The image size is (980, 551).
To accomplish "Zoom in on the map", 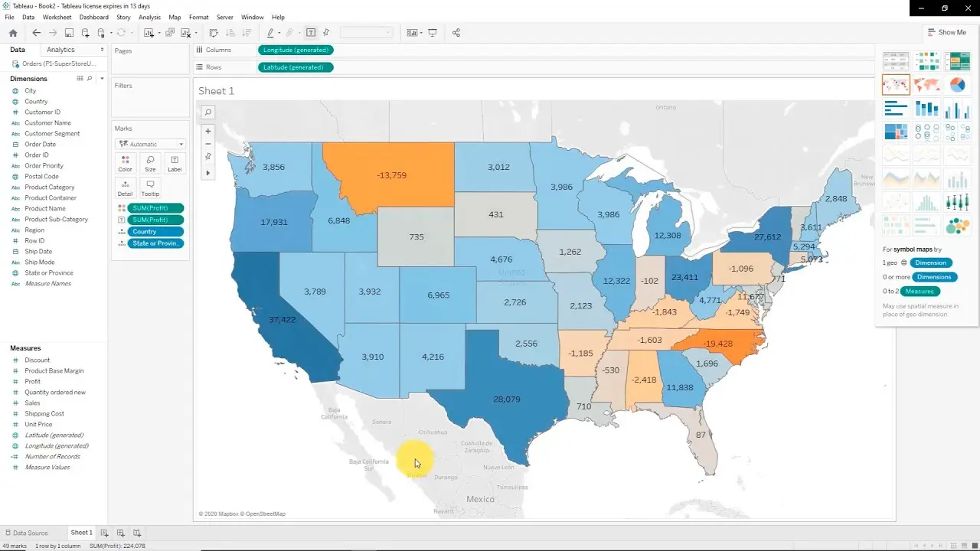I will click(207, 131).
